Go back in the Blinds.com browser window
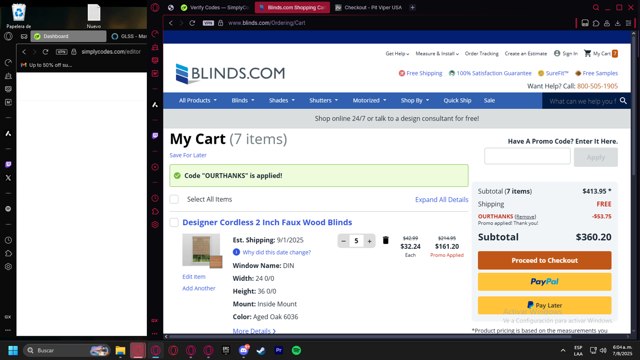Viewport: 640px width, 360px height. (x=171, y=23)
